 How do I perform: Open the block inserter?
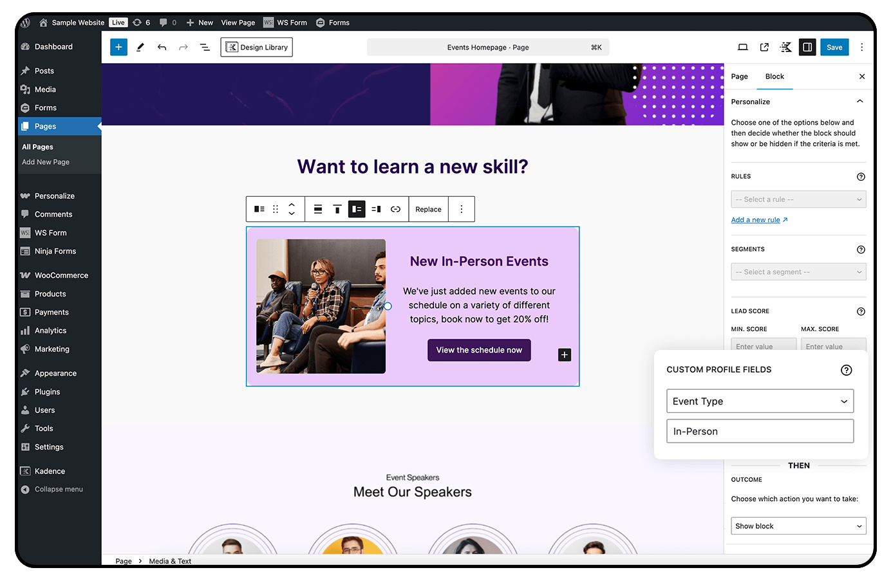118,47
